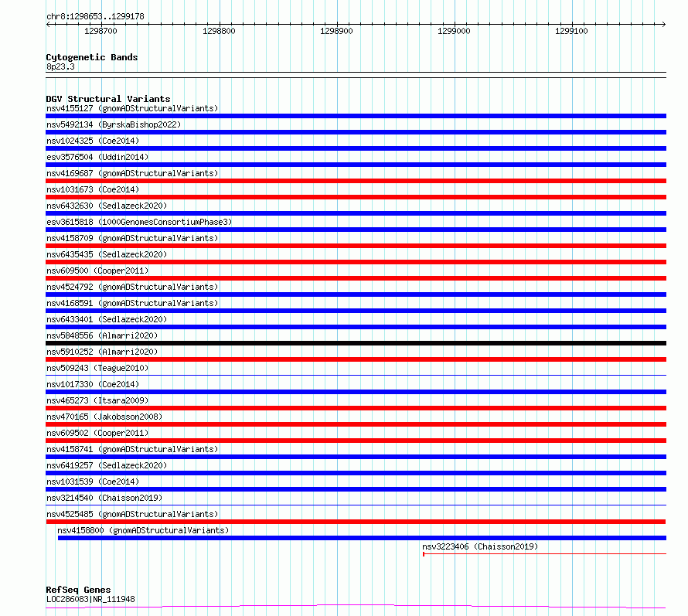Viewport: 688px width, 616px height.
Task: Open variant nsv609500 Cooper2011 label
Action: [x=97, y=271]
